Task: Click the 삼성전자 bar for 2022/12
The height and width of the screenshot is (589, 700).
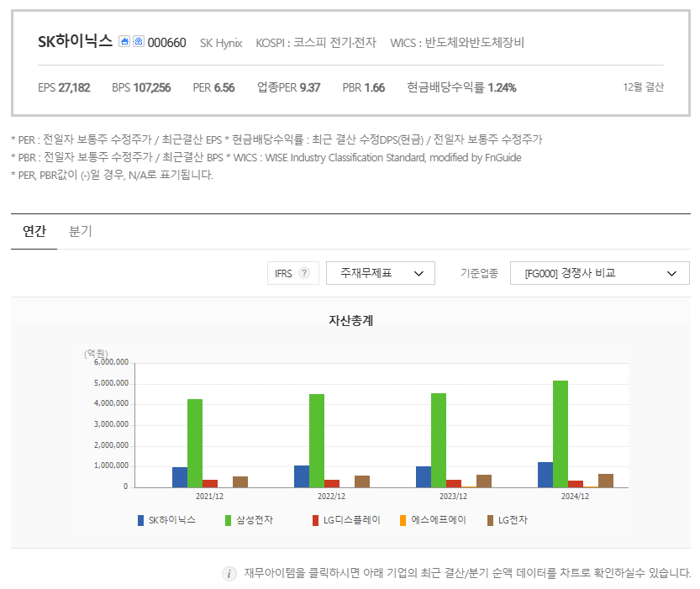Action: tap(317, 441)
